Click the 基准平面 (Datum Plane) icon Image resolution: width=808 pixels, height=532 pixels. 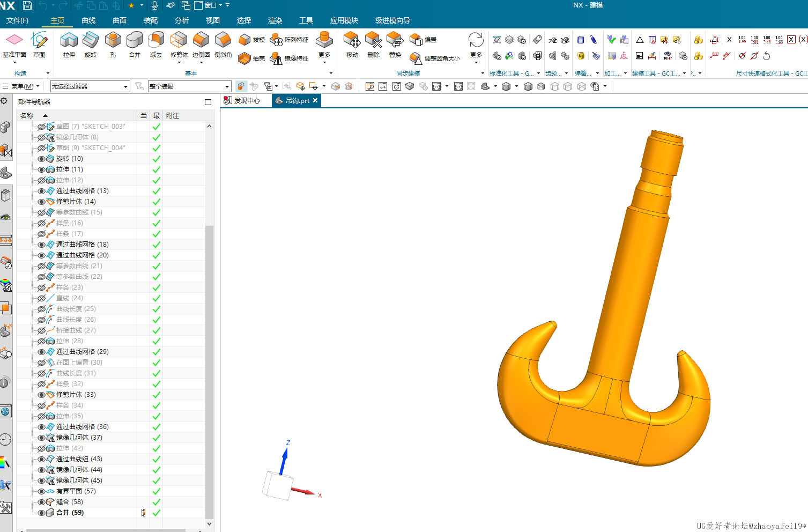click(x=14, y=41)
